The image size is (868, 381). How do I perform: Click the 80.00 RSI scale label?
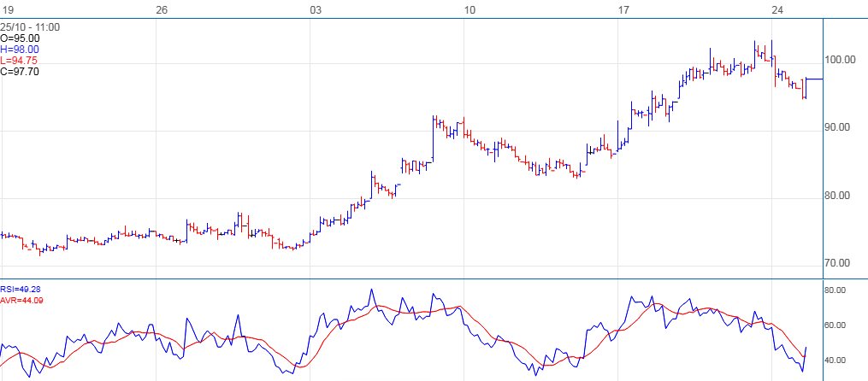tap(836, 290)
